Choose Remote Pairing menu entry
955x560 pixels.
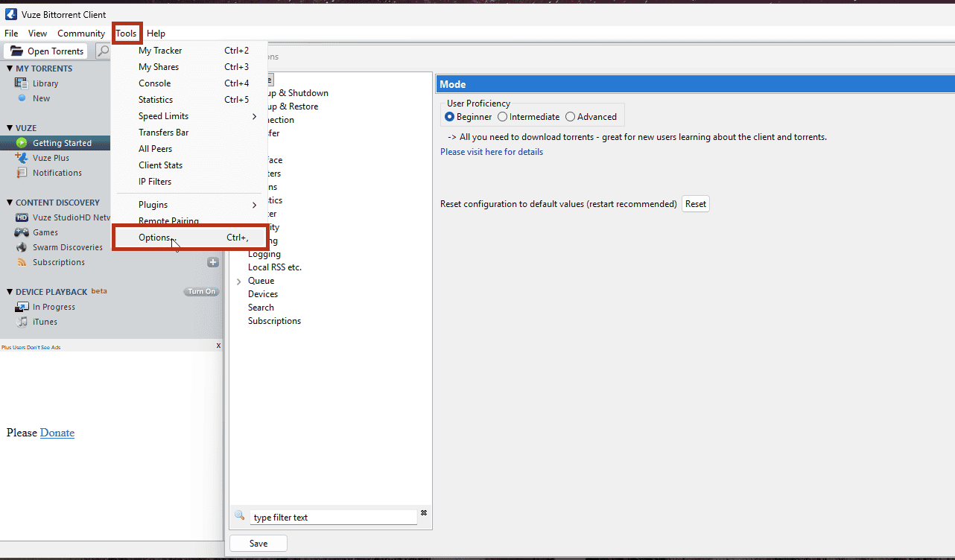tap(189, 220)
